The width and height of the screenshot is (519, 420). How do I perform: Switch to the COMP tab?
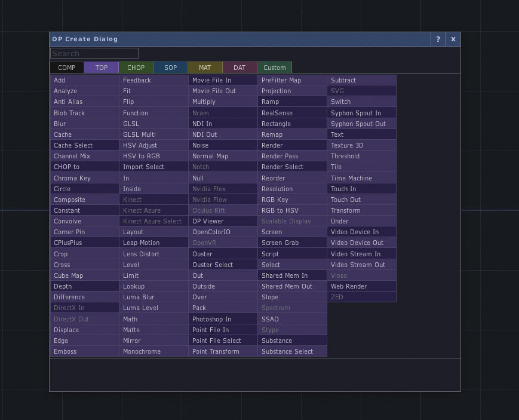click(x=67, y=68)
